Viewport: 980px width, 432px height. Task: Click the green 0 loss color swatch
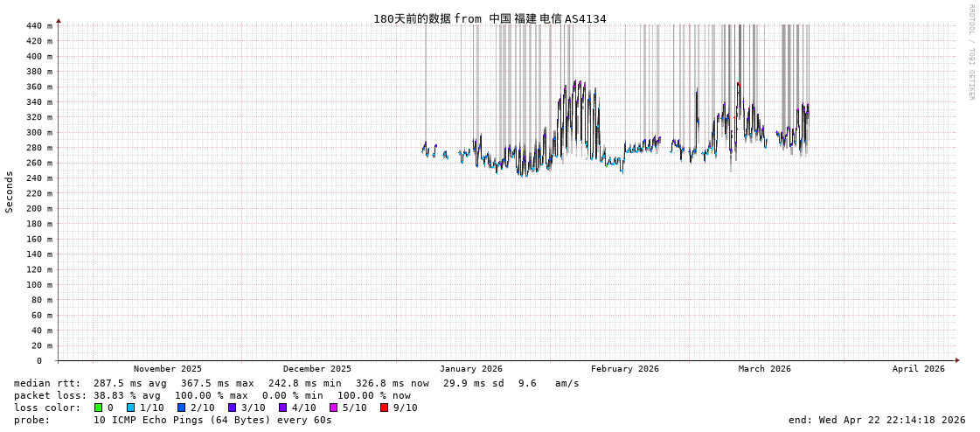click(x=99, y=408)
